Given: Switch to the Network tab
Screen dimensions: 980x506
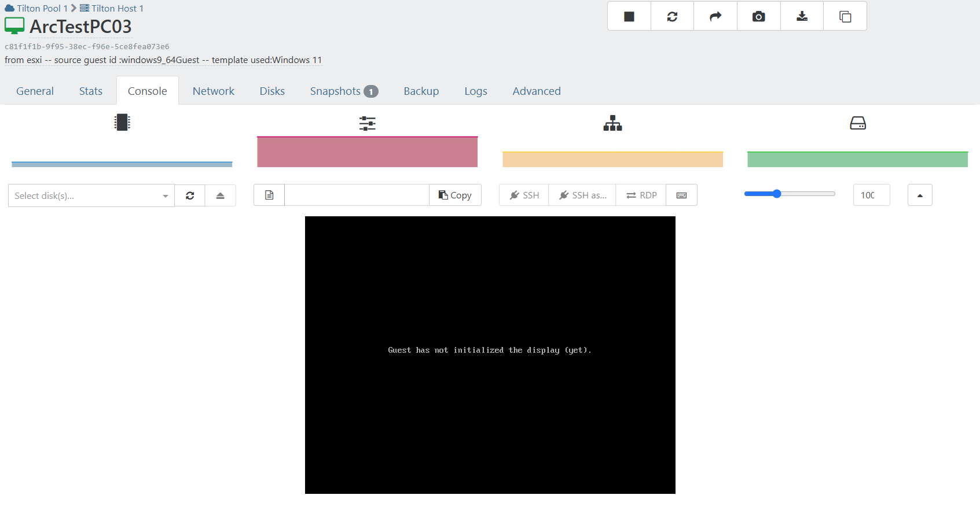Looking at the screenshot, I should coord(213,91).
